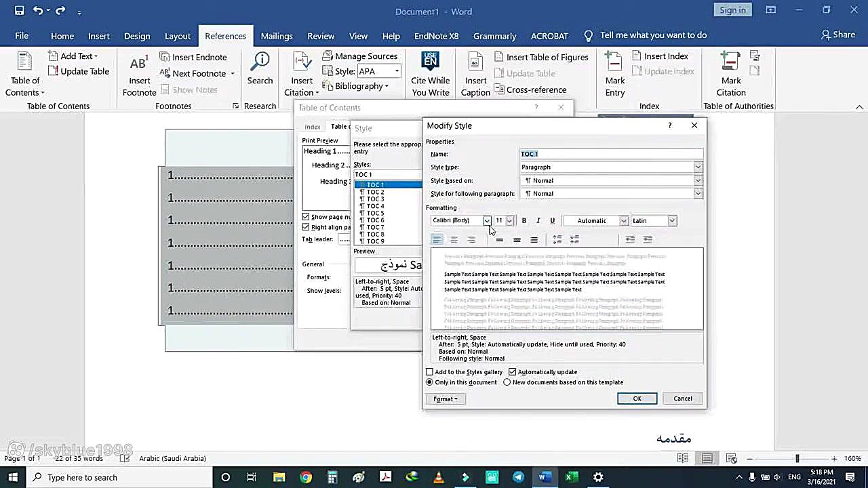
Task: Click Share button
Action: [838, 35]
